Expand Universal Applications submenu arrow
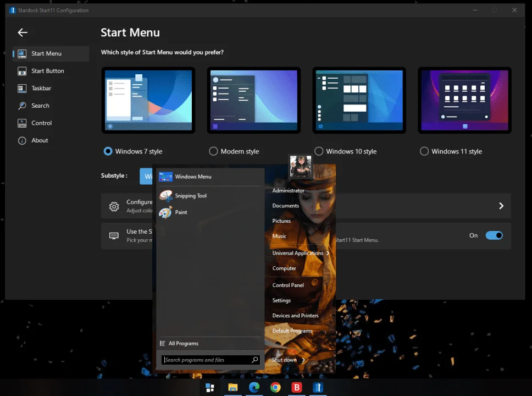The width and height of the screenshot is (532, 396). point(328,253)
